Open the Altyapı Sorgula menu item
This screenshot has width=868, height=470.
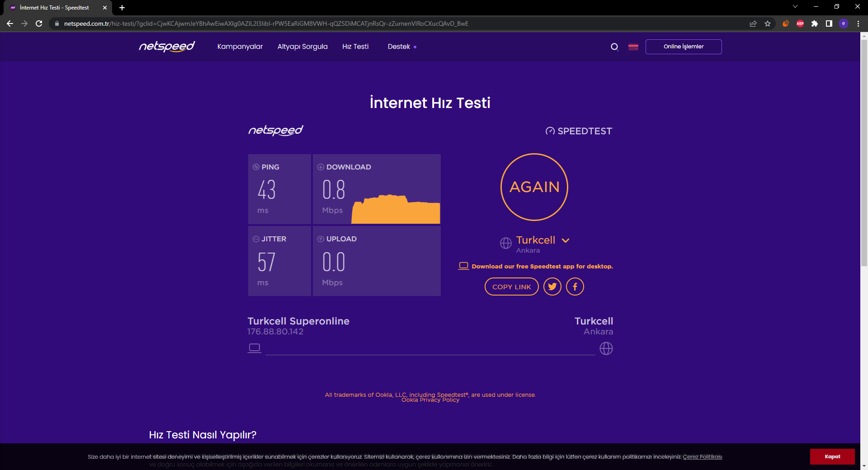pos(302,47)
